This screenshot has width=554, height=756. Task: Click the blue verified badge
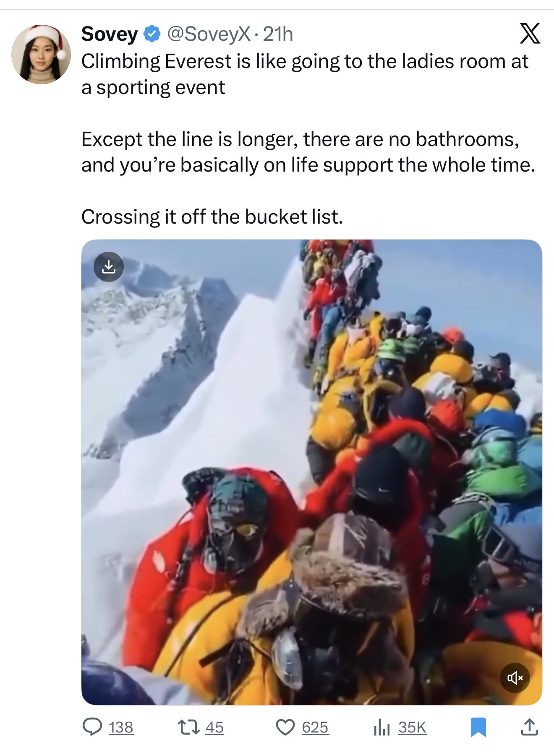[152, 34]
